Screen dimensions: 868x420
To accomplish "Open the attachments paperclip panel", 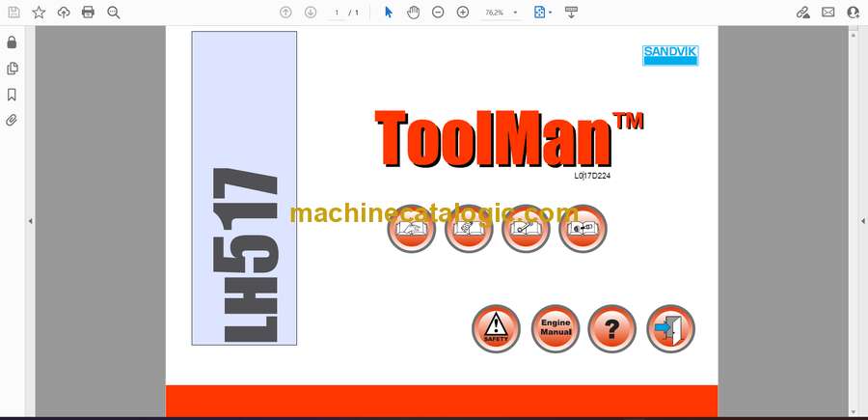I will pos(12,121).
